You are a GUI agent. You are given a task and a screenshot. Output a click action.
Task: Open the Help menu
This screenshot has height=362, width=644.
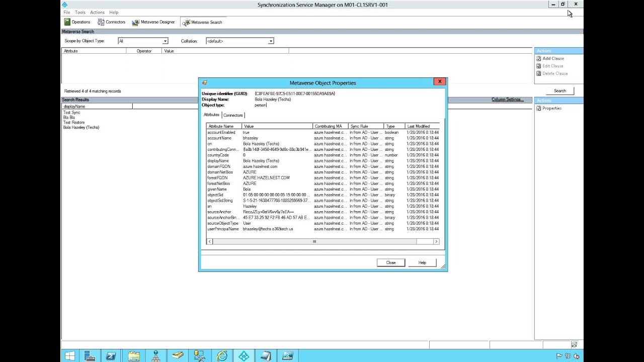coord(114,12)
